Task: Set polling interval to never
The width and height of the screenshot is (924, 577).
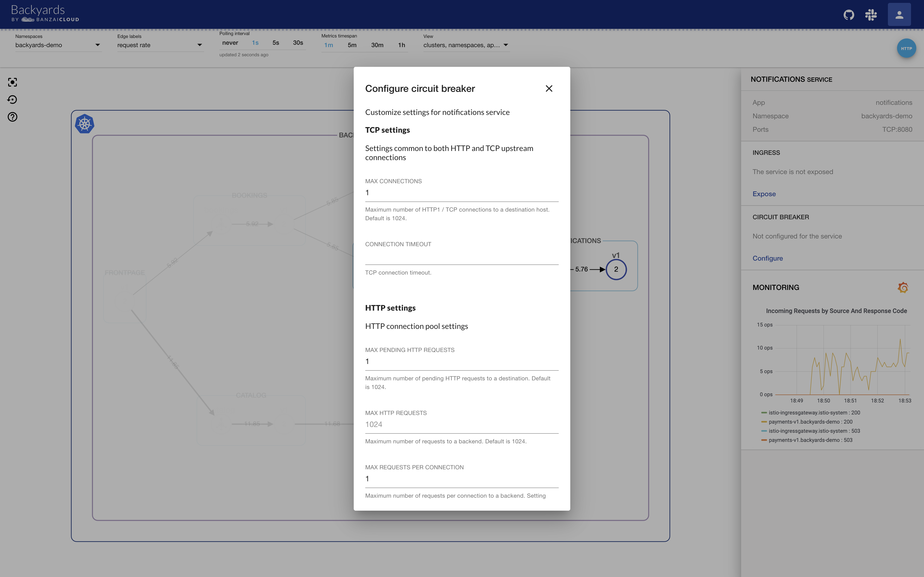Action: pos(230,43)
